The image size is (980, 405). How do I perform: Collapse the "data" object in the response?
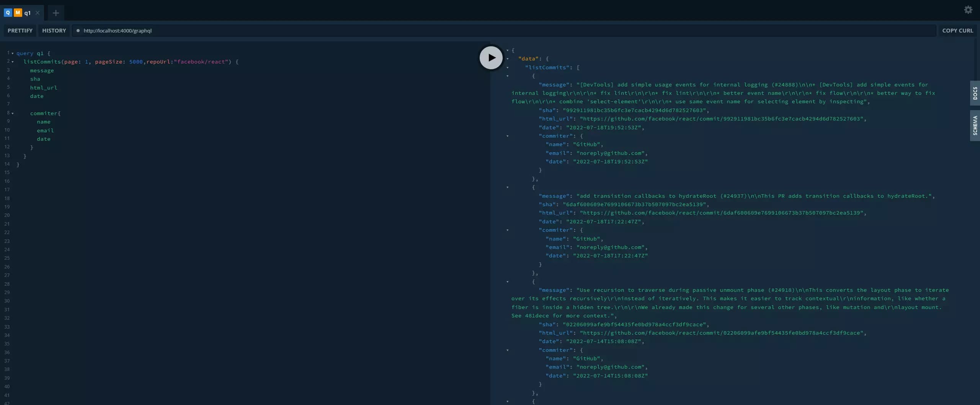[x=508, y=59]
